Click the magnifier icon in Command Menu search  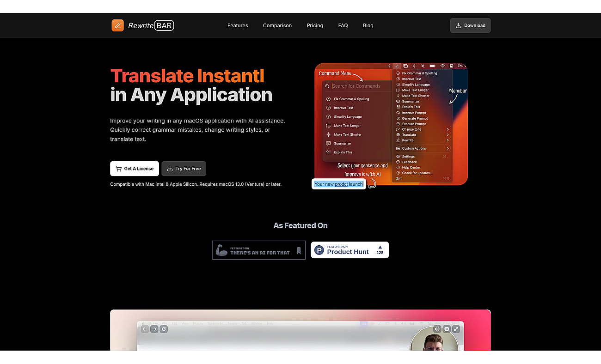327,86
